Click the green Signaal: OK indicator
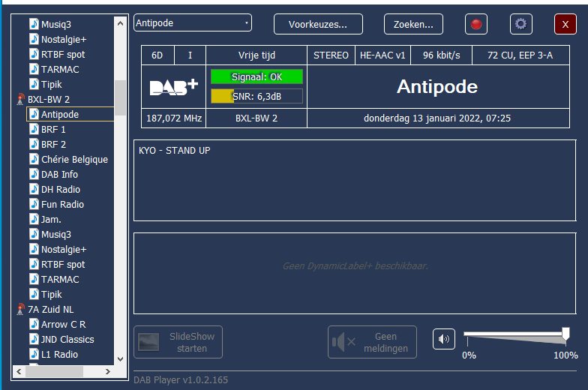 point(256,76)
